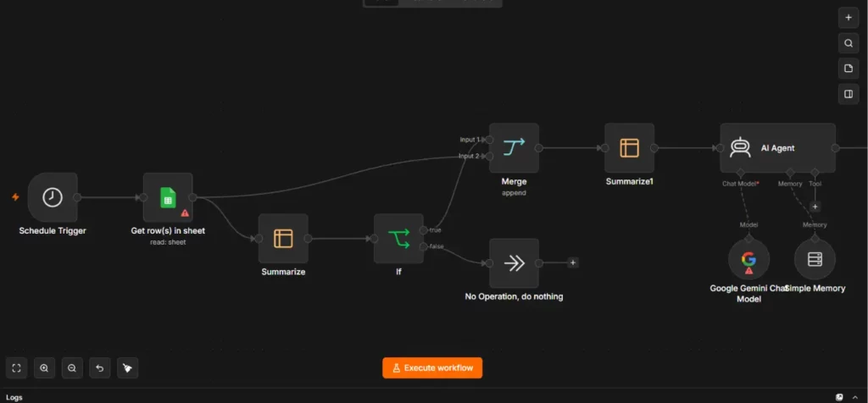The image size is (868, 403).
Task: Click the If node true output connector
Action: [424, 230]
